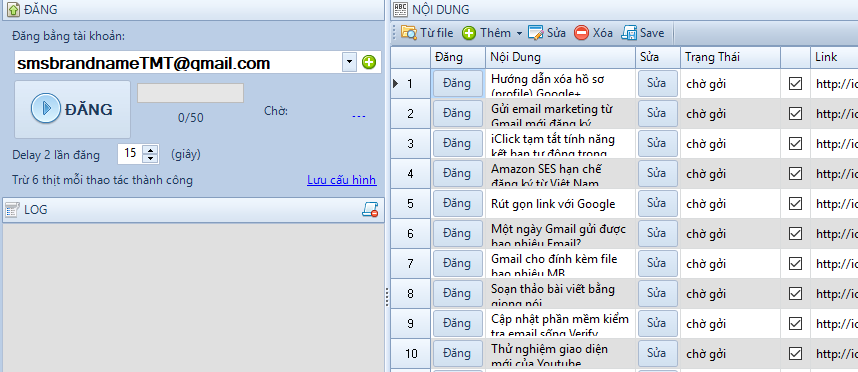The height and width of the screenshot is (372, 858).
Task: Click the http link cell in row 5
Action: click(834, 204)
